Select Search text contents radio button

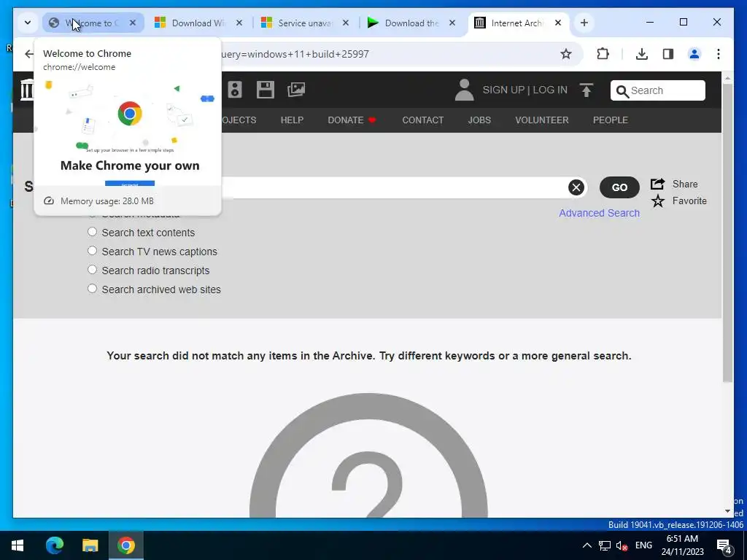[x=93, y=232]
